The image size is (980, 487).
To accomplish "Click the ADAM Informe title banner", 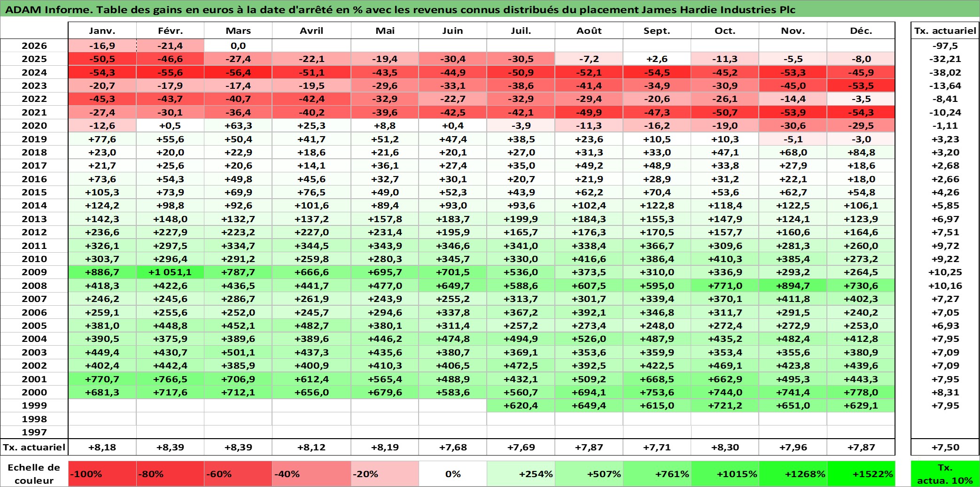I will pos(490,9).
